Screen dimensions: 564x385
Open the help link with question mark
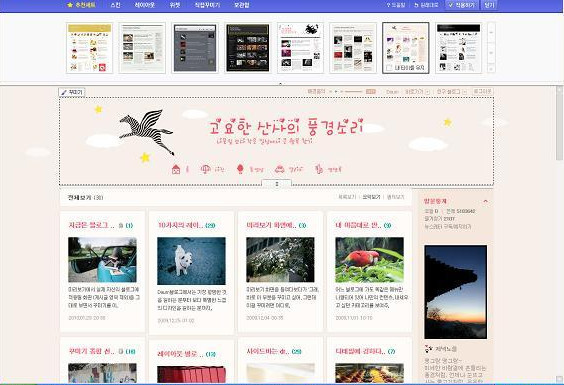click(x=396, y=5)
